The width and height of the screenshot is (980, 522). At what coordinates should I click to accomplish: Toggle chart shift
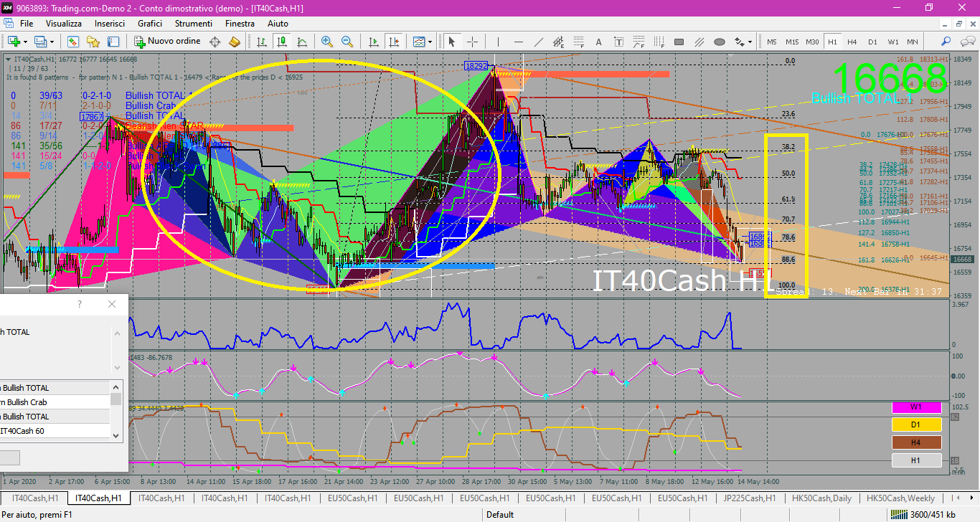pyautogui.click(x=393, y=42)
